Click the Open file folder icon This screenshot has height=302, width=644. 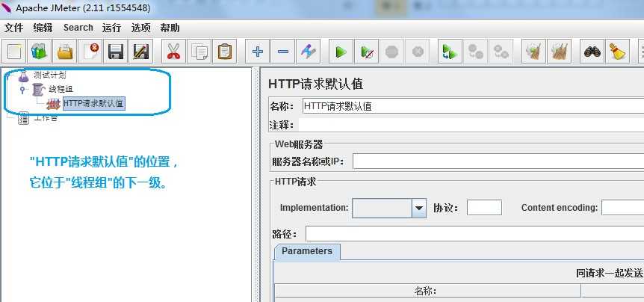[65, 52]
